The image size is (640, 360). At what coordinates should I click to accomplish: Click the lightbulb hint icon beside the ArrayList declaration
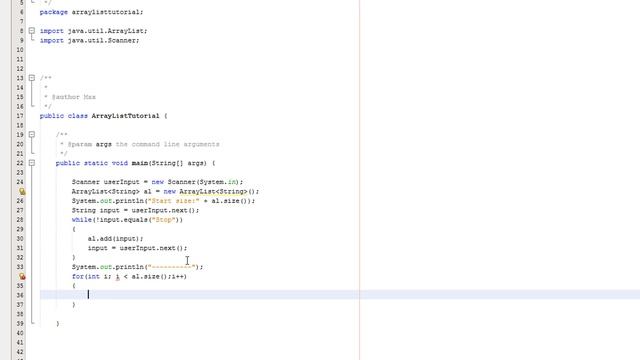click(x=22, y=191)
